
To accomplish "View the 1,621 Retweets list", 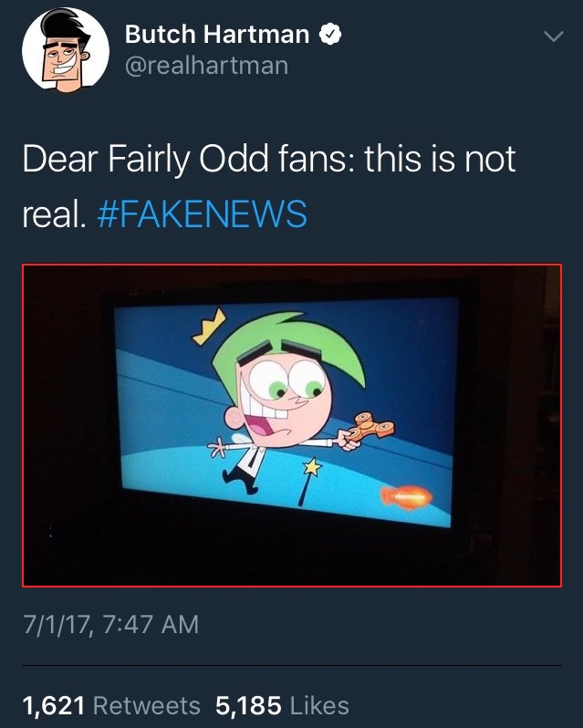I will [111, 705].
